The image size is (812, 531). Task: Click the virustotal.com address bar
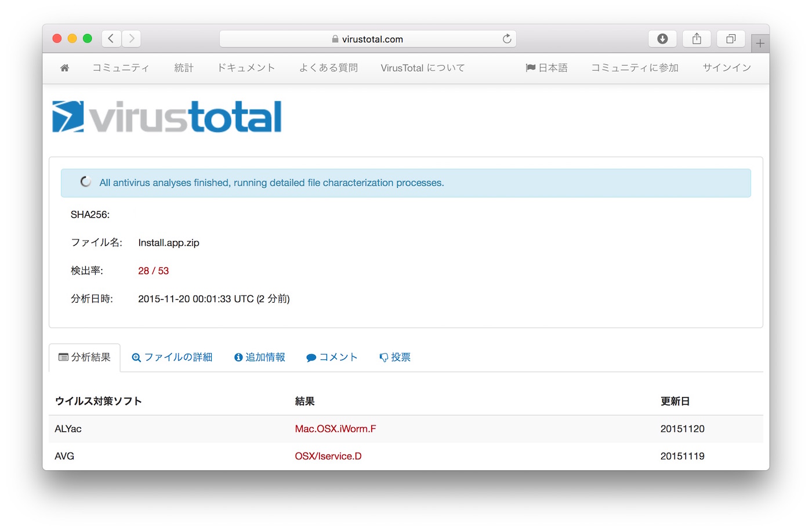click(x=368, y=39)
